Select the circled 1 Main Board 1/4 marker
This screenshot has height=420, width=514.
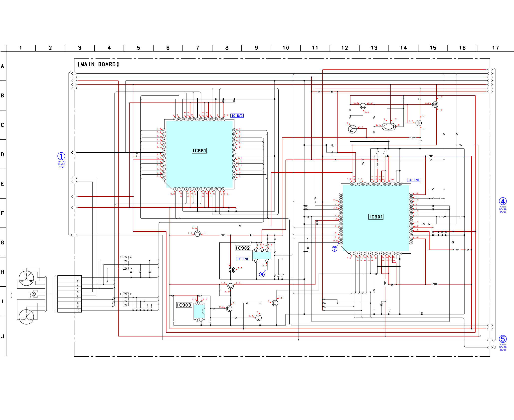point(61,156)
